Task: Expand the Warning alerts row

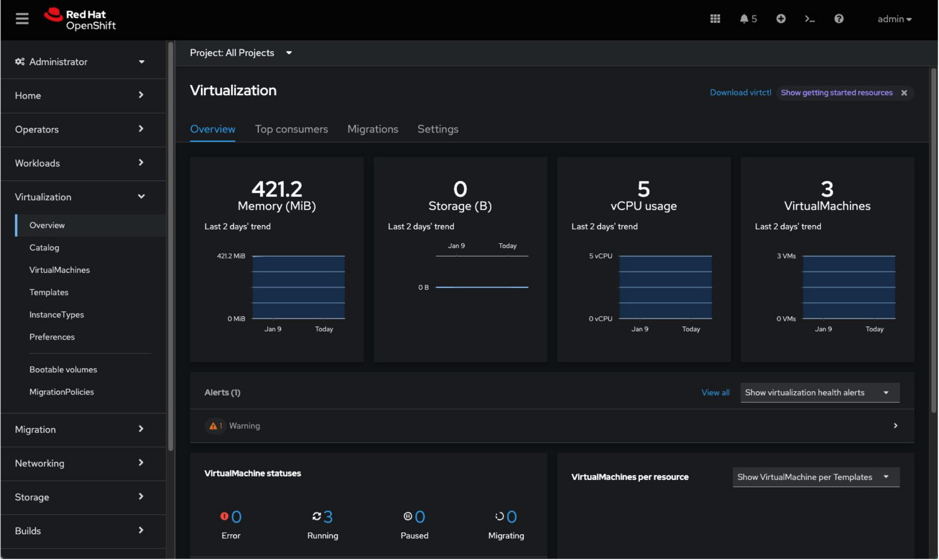Action: (895, 426)
